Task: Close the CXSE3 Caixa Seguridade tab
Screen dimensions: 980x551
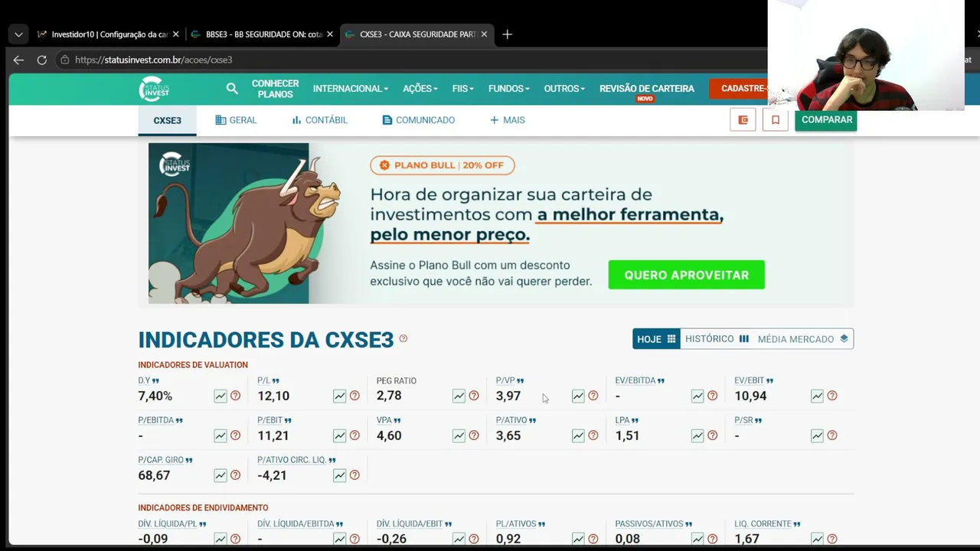Action: (x=484, y=34)
